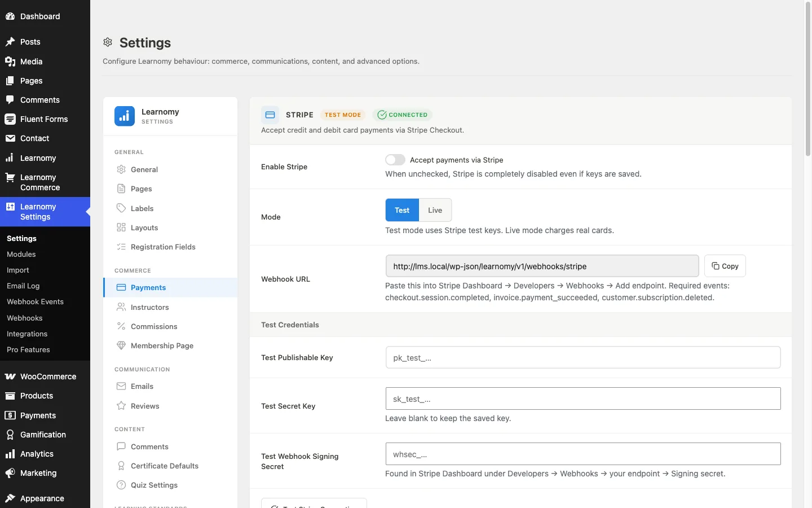Switch Stripe mode to Live
The image size is (812, 508).
435,210
